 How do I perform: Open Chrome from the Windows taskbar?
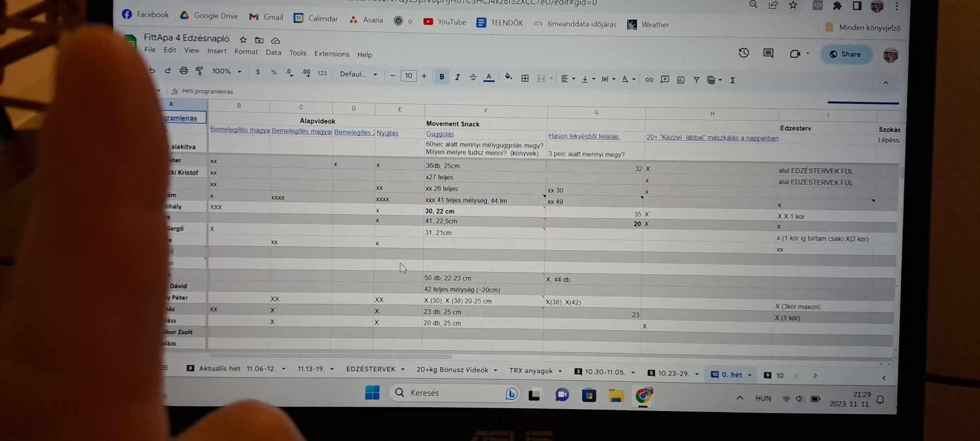(x=642, y=394)
